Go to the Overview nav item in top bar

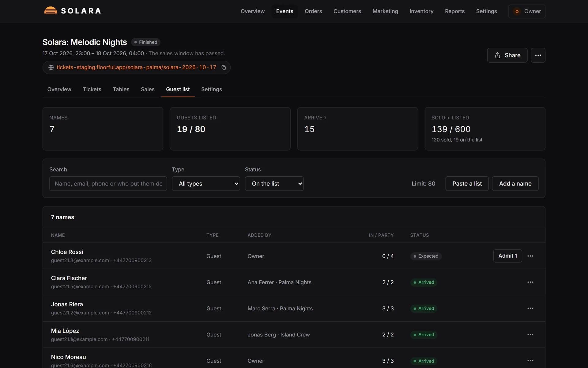point(252,11)
